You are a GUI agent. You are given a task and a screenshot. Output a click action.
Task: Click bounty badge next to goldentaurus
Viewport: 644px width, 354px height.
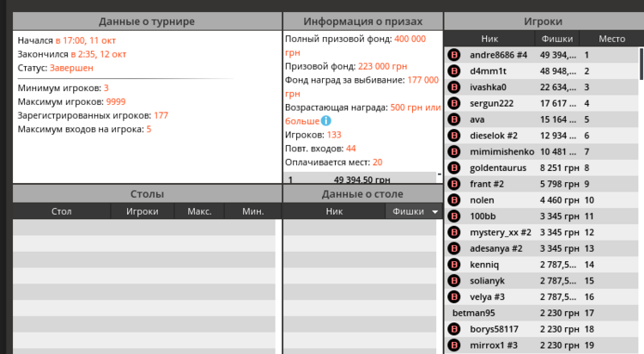[455, 168]
